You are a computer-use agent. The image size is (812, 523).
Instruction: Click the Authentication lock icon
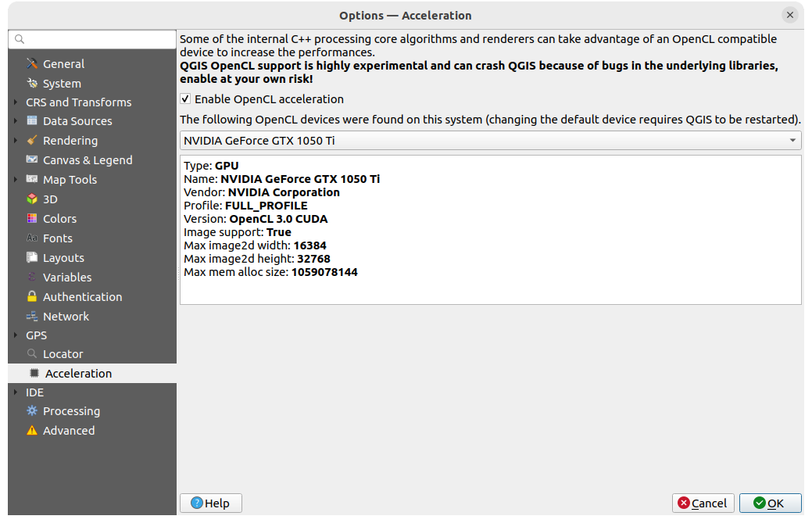pyautogui.click(x=33, y=296)
